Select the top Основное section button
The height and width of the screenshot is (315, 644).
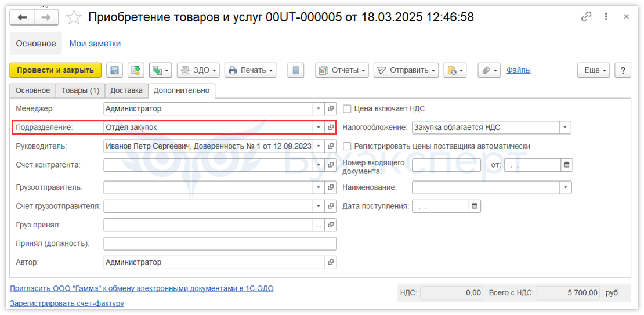pyautogui.click(x=36, y=44)
